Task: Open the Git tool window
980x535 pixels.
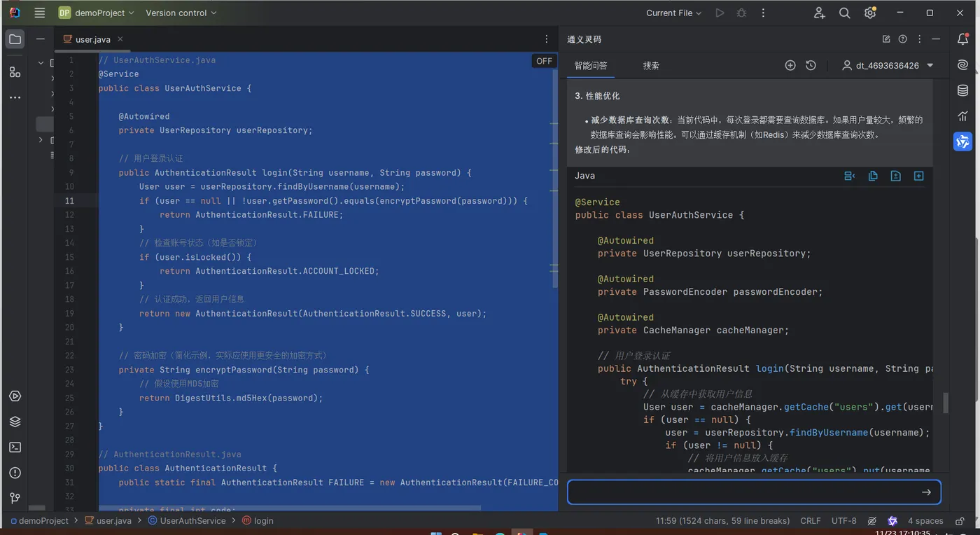Action: pyautogui.click(x=15, y=498)
